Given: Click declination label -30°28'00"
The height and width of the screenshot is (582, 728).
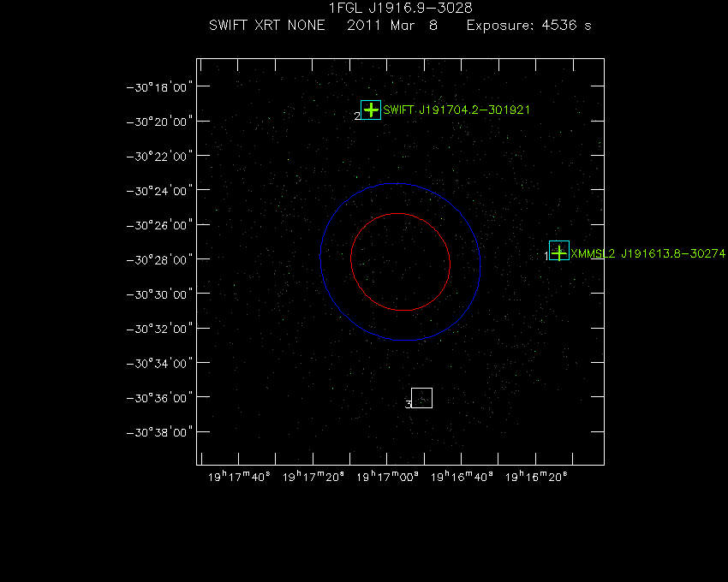Looking at the screenshot, I should pyautogui.click(x=159, y=259).
